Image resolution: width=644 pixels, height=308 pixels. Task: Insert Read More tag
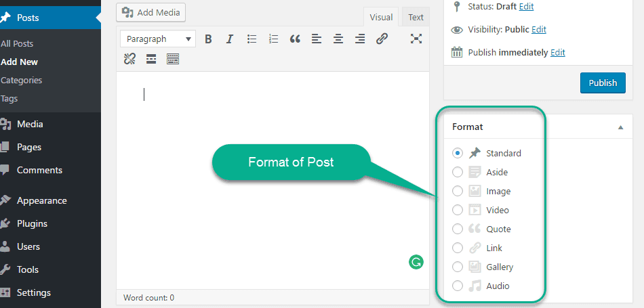point(151,60)
